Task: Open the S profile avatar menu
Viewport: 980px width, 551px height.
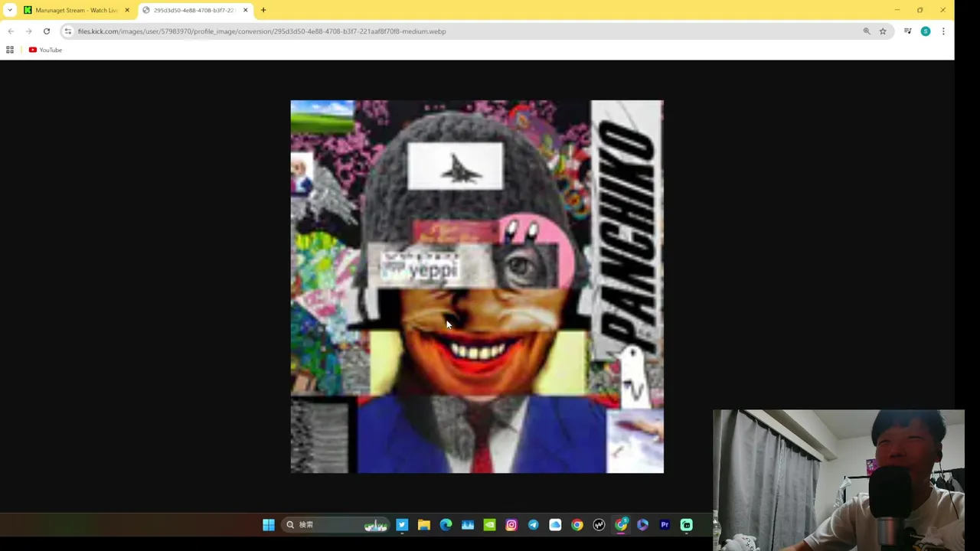Action: pyautogui.click(x=926, y=31)
